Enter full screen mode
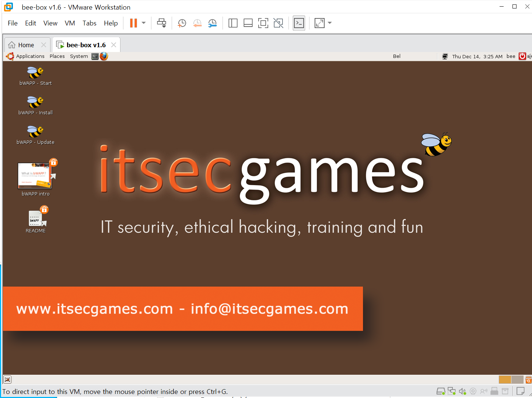The height and width of the screenshot is (398, 532). coord(263,23)
